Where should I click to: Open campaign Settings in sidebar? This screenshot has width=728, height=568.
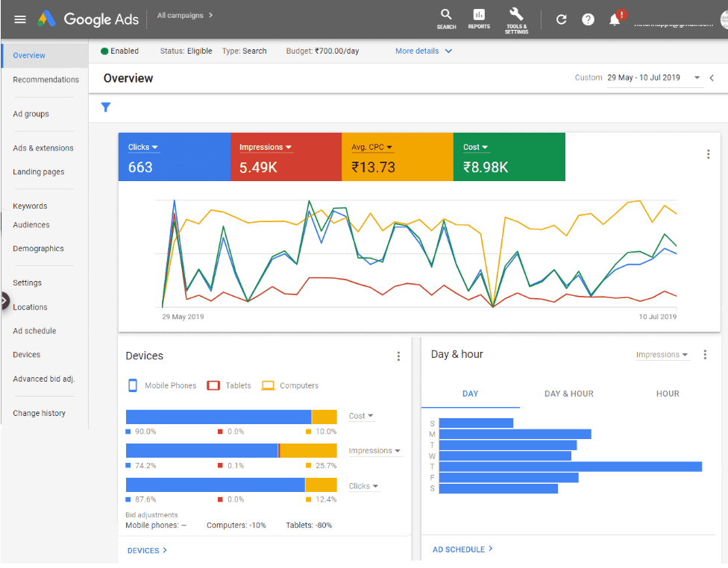(27, 283)
